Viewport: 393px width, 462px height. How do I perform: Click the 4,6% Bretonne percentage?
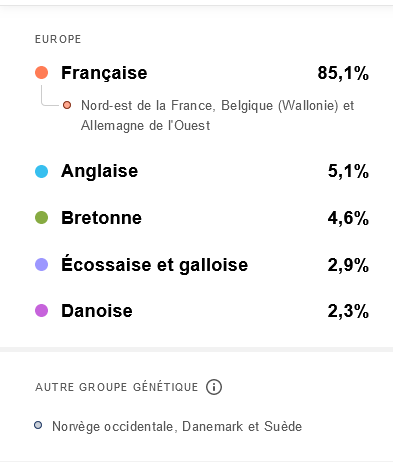348,218
